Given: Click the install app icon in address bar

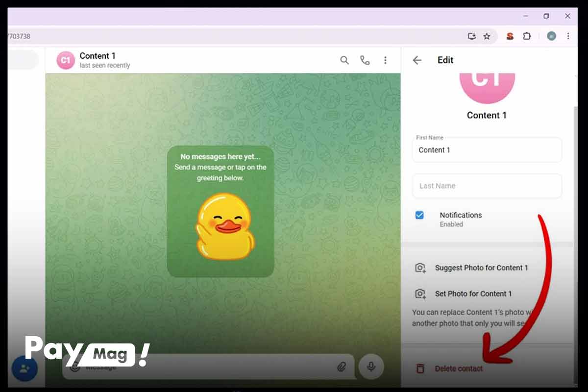Looking at the screenshot, I should [472, 36].
